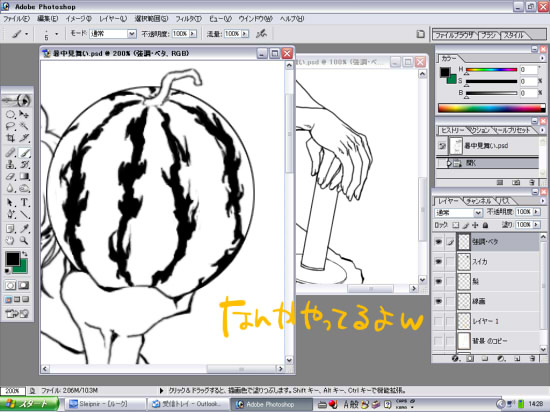Open brush size preset picker dropdown
Image resolution: width=550 pixels, height=412 pixels.
pos(57,34)
